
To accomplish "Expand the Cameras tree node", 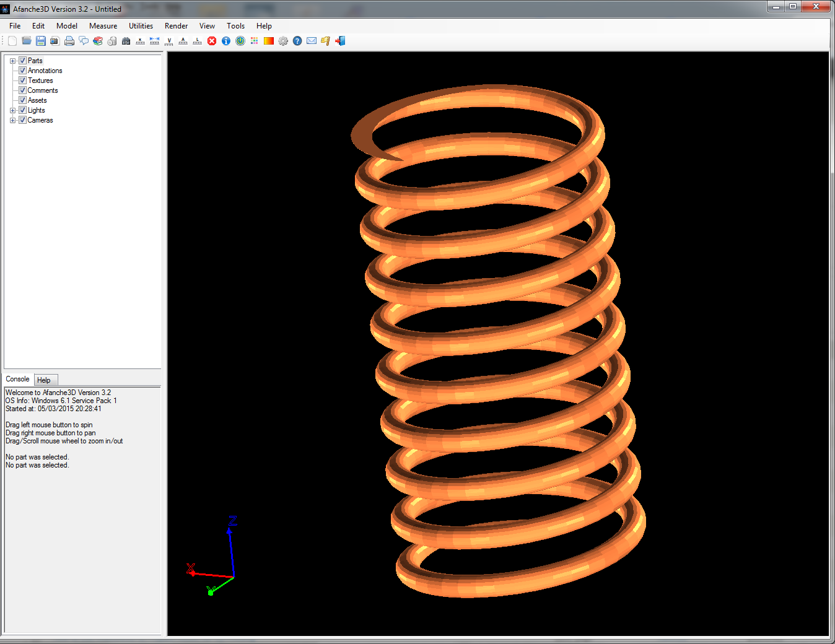I will (12, 120).
